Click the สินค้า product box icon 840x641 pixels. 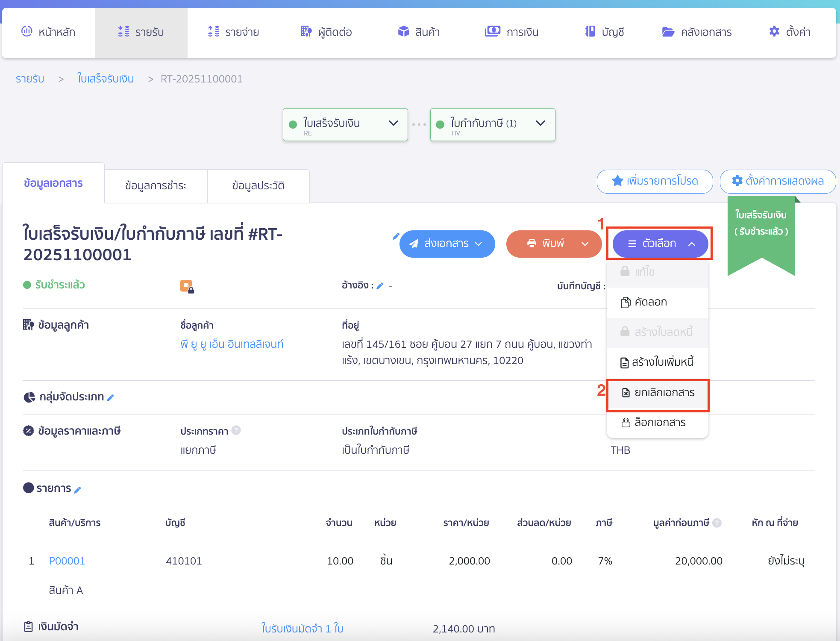pyautogui.click(x=403, y=31)
